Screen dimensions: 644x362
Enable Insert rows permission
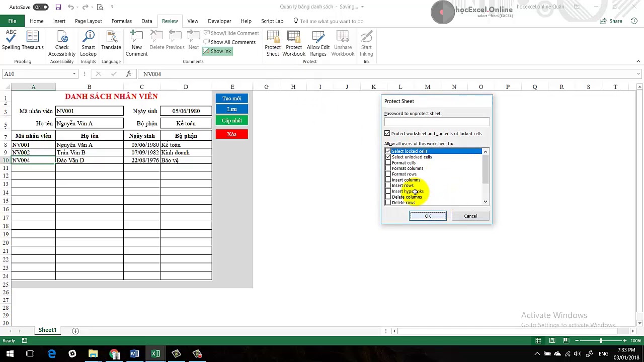pos(388,186)
